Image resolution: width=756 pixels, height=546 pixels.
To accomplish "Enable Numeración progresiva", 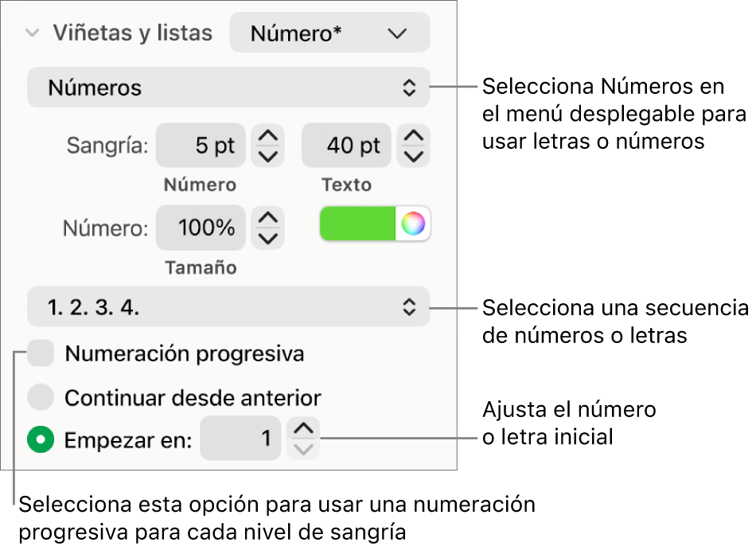I will (x=41, y=353).
